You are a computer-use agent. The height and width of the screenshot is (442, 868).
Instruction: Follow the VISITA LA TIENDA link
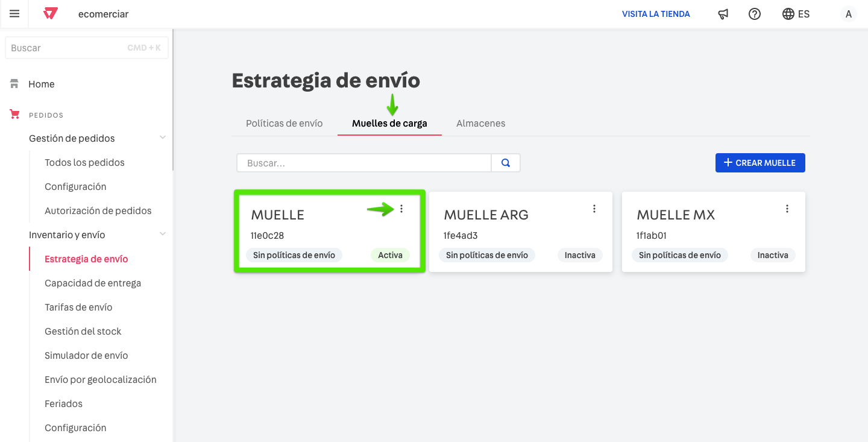(x=656, y=14)
